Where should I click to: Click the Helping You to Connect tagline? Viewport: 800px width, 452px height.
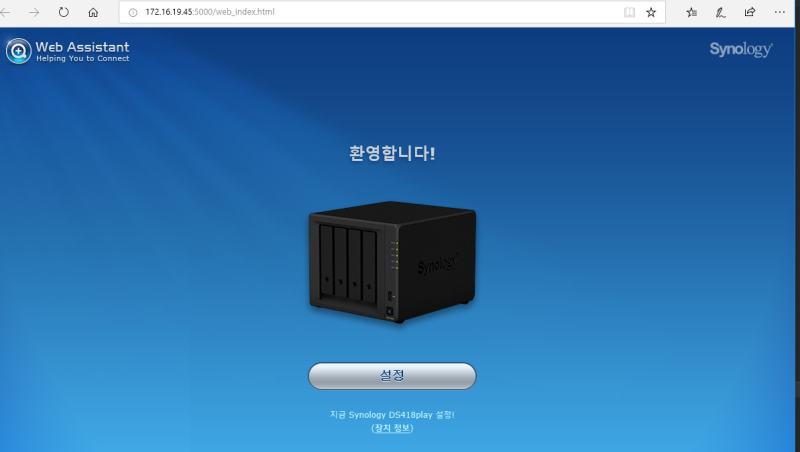click(x=83, y=59)
